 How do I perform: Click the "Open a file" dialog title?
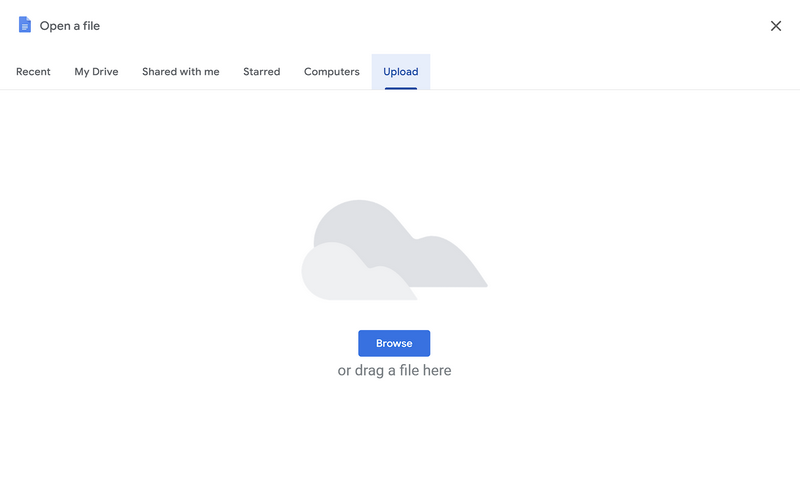coord(70,26)
